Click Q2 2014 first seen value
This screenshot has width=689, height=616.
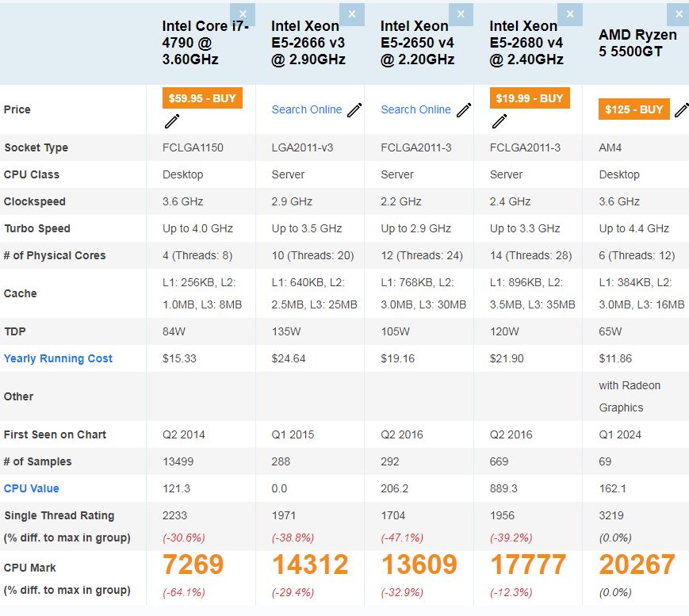tap(184, 434)
